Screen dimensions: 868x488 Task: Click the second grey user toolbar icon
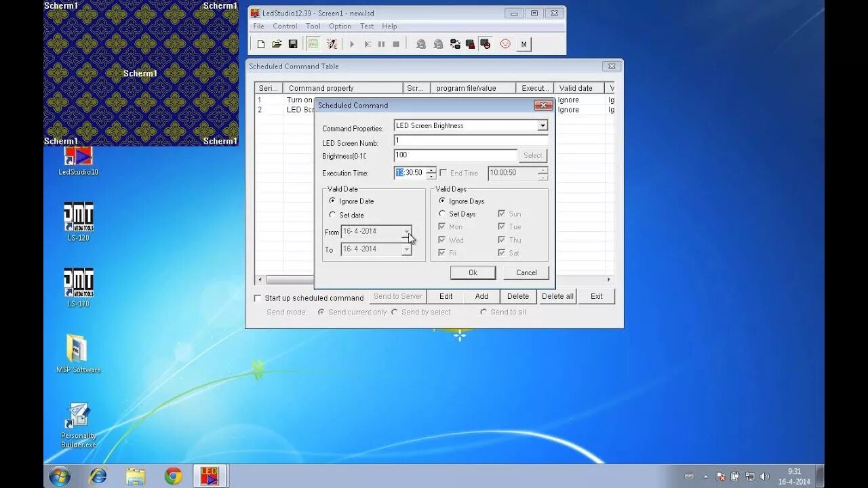438,44
